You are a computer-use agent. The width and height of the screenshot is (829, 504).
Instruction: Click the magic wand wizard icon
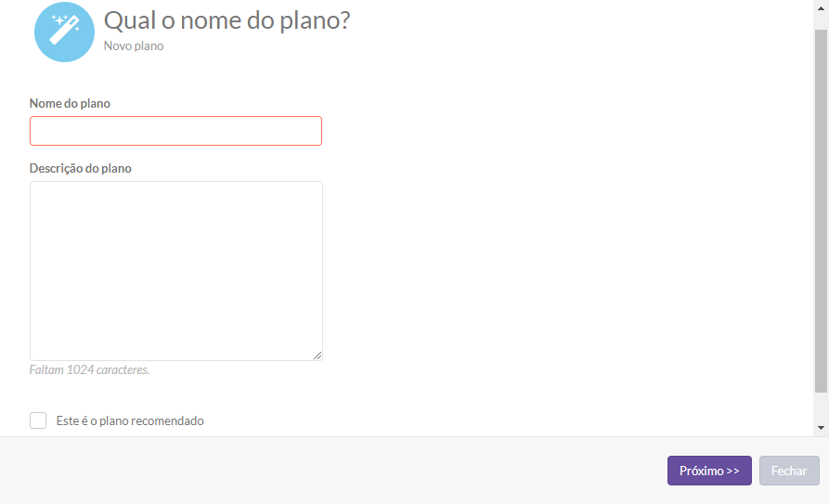point(64,32)
